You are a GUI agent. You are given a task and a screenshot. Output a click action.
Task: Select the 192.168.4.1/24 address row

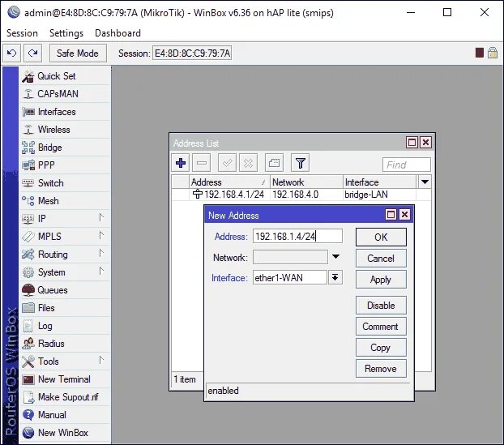[x=301, y=195]
